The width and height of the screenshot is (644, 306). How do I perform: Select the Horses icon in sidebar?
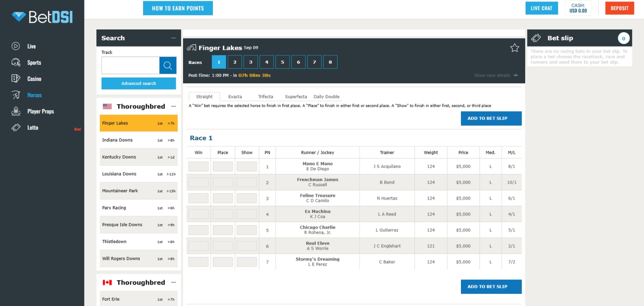pos(16,95)
